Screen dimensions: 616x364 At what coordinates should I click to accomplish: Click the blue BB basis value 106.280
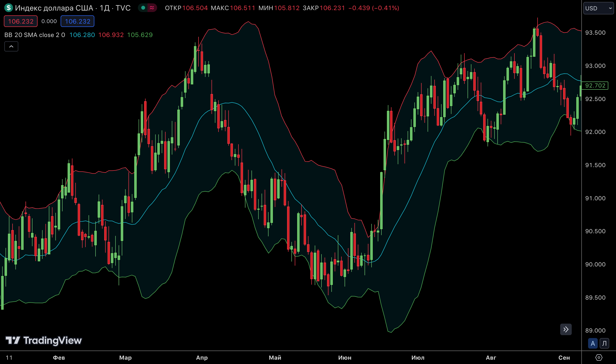[82, 35]
